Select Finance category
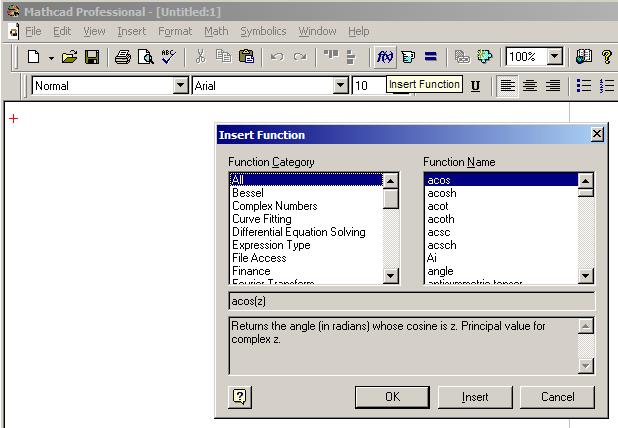Viewport: 618px width, 428px height. click(x=306, y=271)
